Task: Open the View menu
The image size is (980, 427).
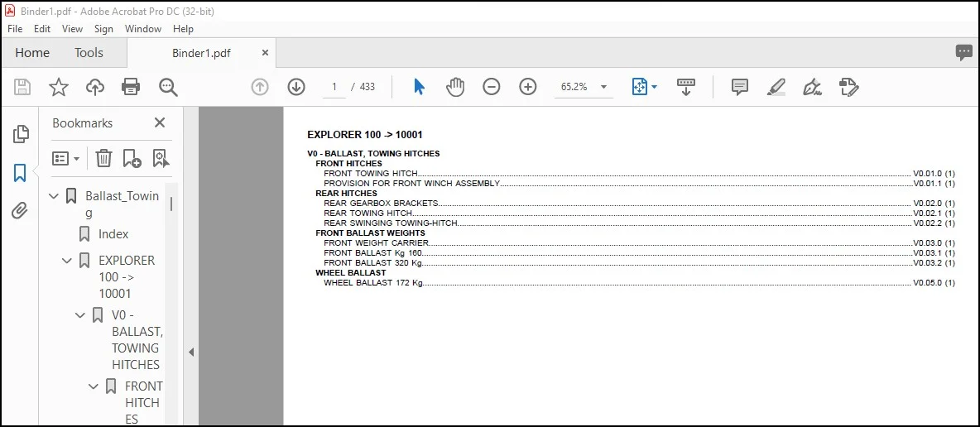Action: (x=72, y=29)
